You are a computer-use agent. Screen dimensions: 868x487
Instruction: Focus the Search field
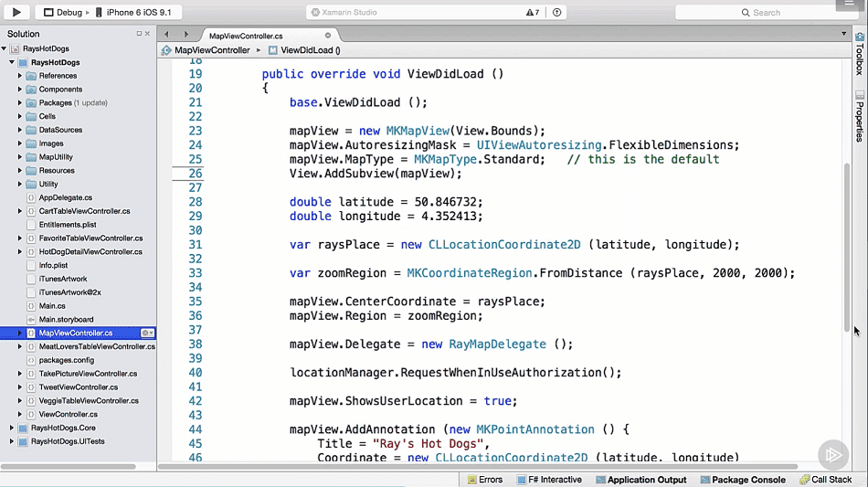point(766,12)
